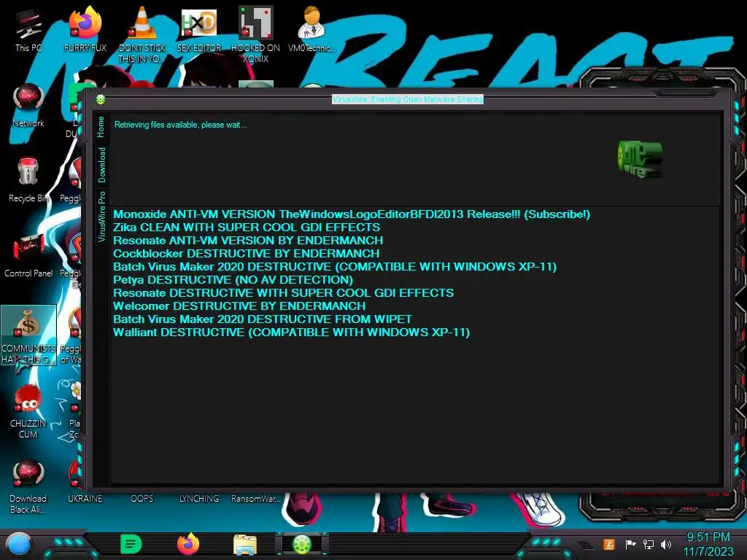Open the Download Black Ali desktop icon

28,486
